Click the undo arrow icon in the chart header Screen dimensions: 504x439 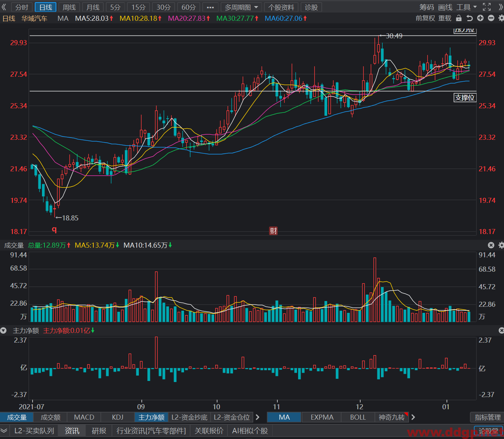click(x=469, y=18)
